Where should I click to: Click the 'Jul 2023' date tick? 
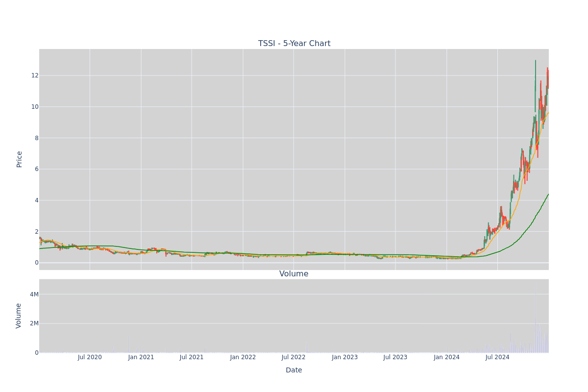click(x=395, y=357)
